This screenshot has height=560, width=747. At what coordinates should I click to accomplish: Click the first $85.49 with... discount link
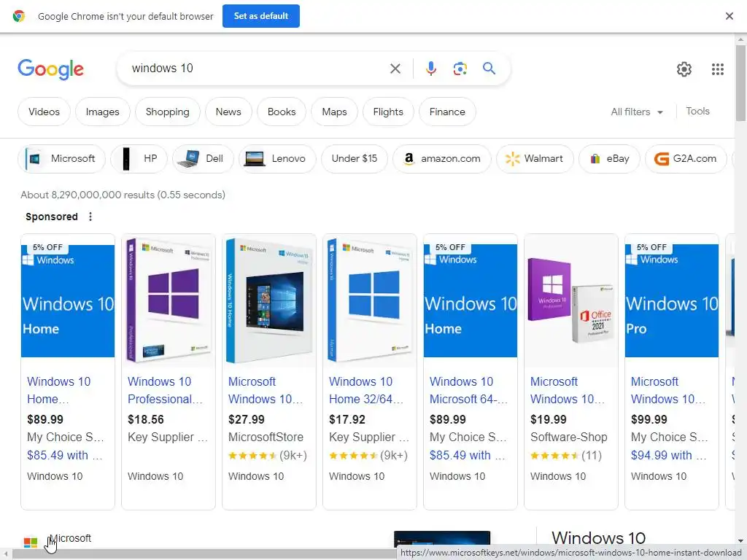click(x=65, y=455)
